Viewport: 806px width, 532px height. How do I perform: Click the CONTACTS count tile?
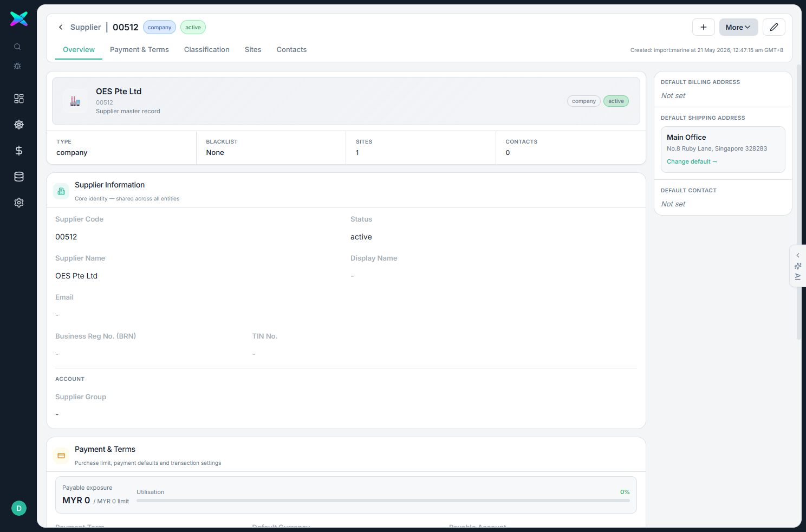pos(571,147)
